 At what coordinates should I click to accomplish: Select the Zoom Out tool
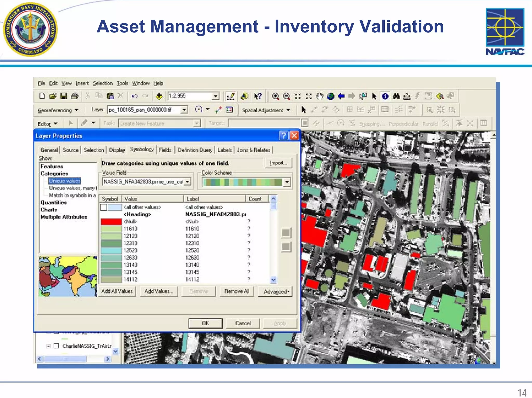coord(286,96)
